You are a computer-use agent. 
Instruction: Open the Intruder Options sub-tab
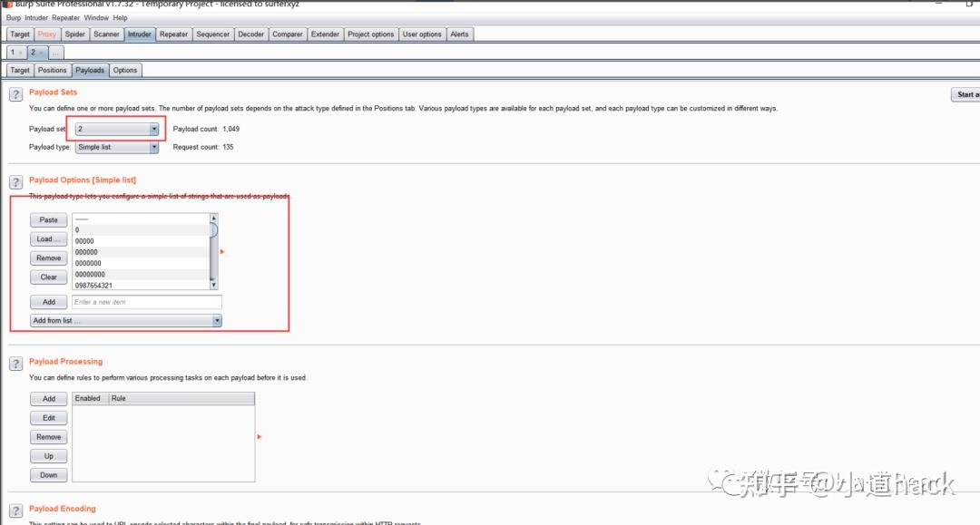(x=125, y=70)
